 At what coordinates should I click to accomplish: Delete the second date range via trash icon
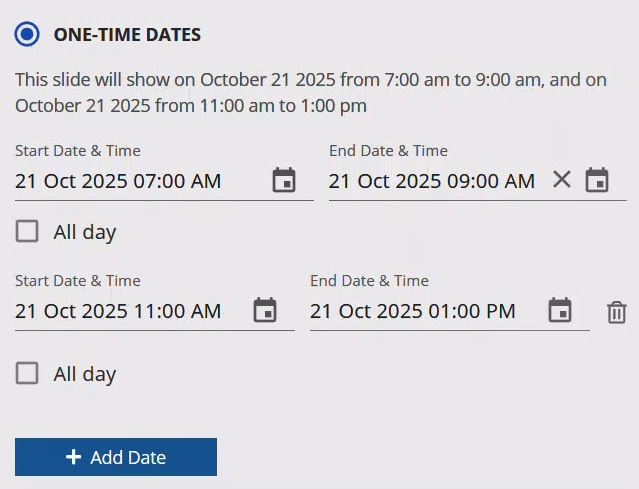[617, 313]
